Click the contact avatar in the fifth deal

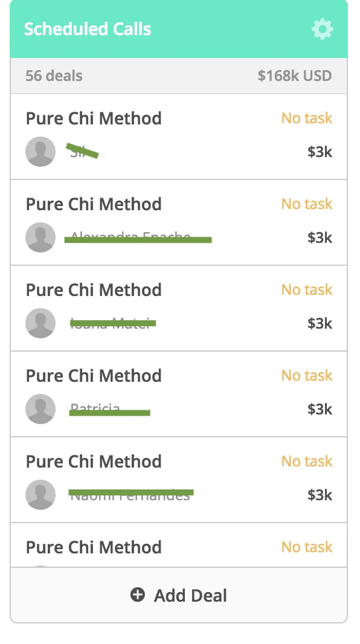coord(40,495)
